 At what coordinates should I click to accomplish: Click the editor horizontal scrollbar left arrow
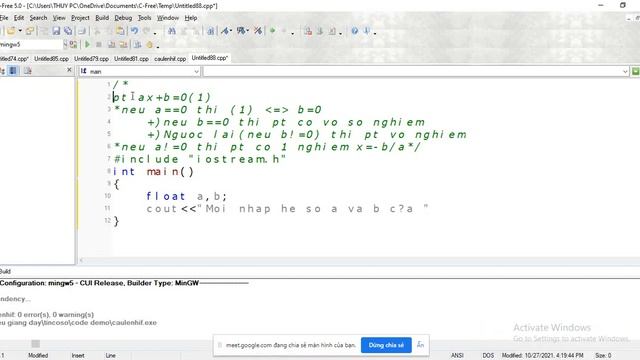[82, 260]
